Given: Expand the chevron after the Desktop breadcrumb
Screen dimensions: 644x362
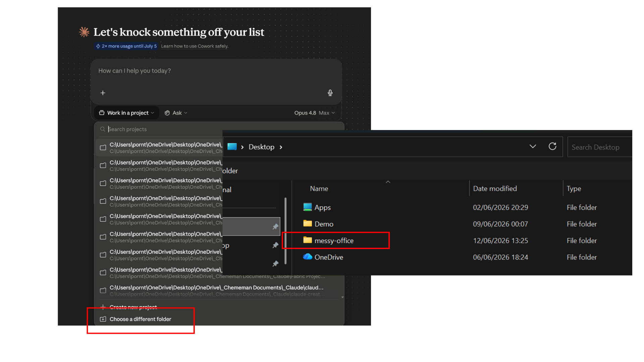Looking at the screenshot, I should [x=281, y=147].
